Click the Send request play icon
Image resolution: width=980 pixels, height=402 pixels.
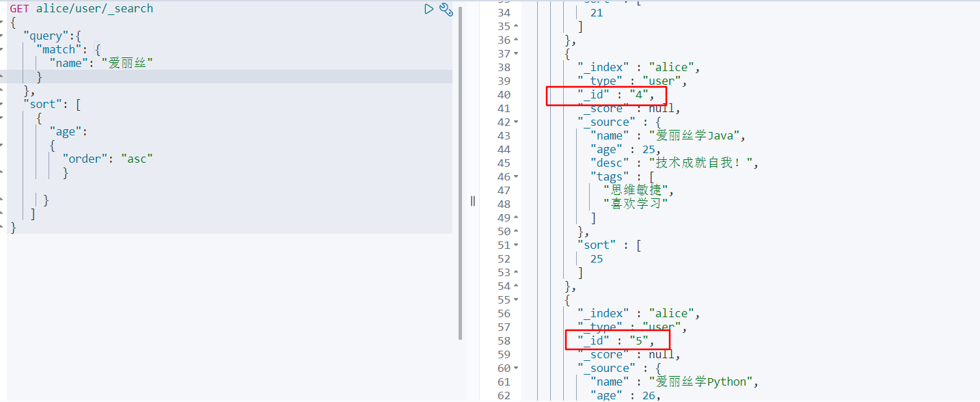(x=428, y=9)
